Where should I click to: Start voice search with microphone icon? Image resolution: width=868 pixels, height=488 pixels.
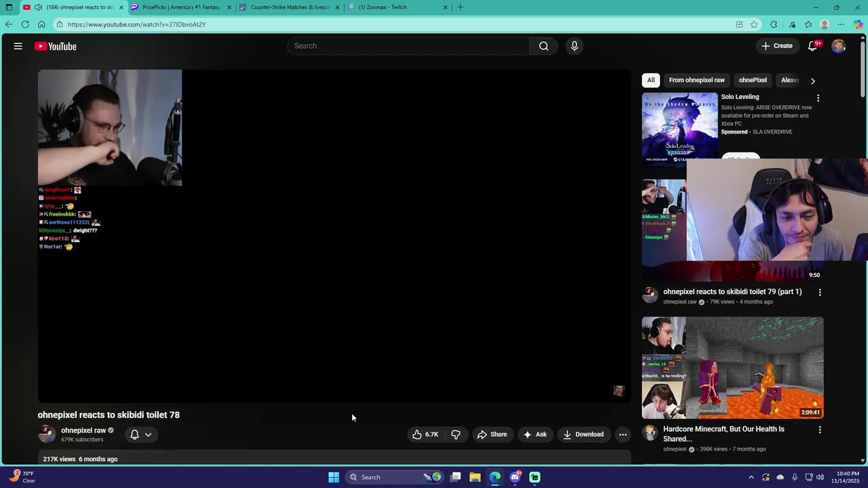point(574,46)
